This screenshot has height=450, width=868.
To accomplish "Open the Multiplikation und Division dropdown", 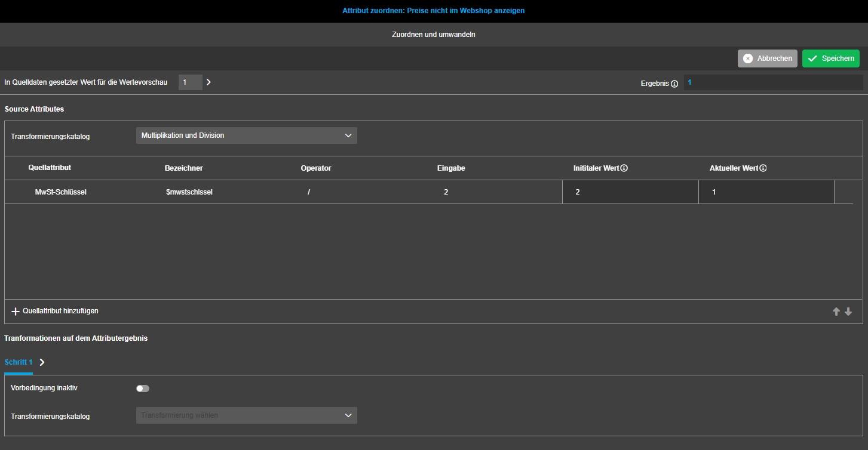I will (x=246, y=135).
